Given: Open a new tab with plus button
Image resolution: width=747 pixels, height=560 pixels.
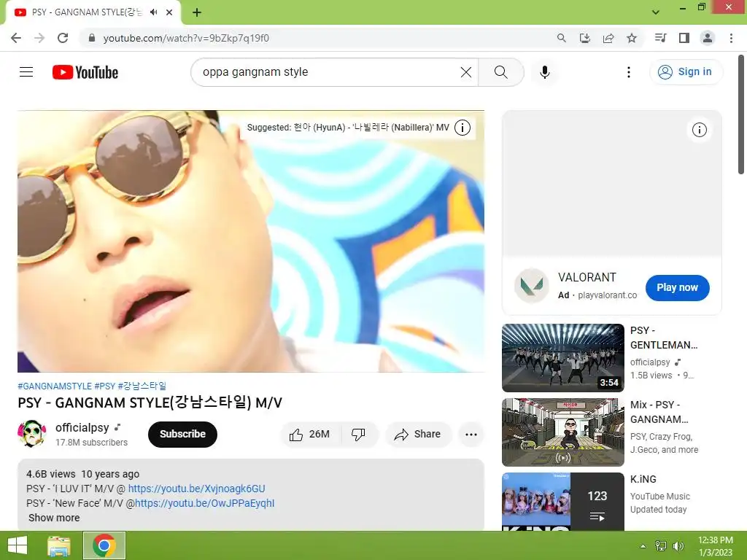Looking at the screenshot, I should tap(197, 12).
